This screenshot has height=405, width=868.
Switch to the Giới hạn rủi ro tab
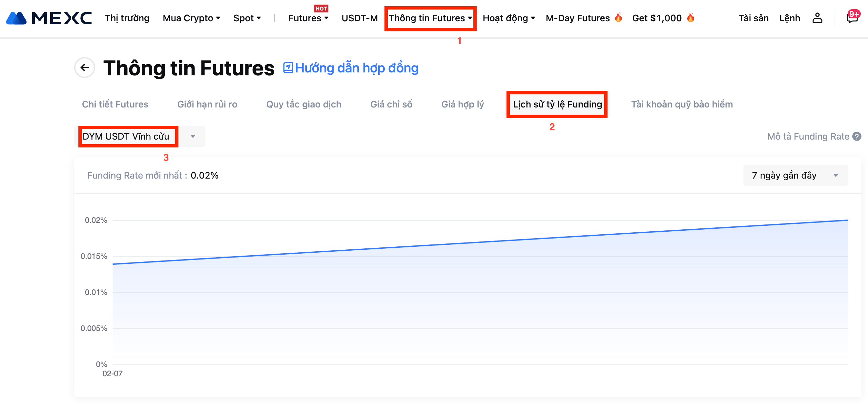tap(207, 105)
